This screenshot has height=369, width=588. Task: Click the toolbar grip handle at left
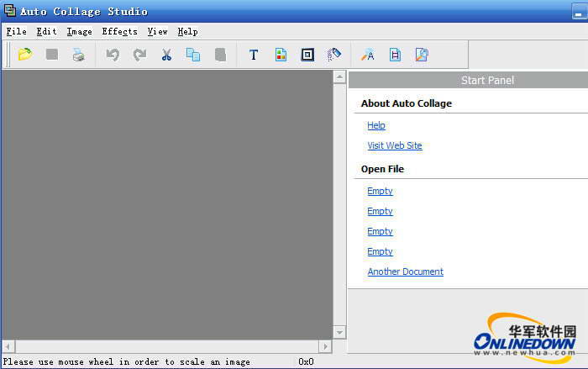(7, 55)
